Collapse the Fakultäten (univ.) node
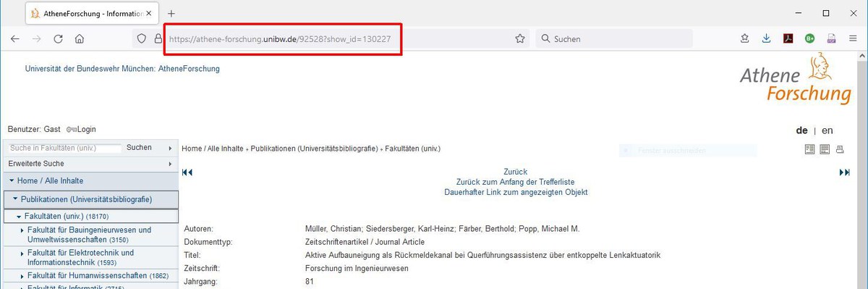The width and height of the screenshot is (868, 289). point(20,217)
